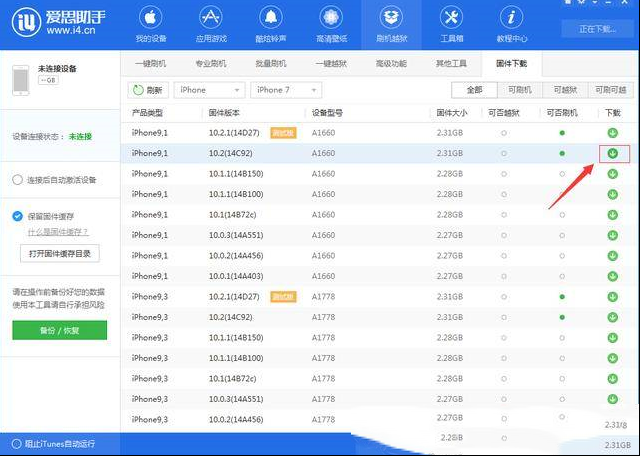Download firmware 10.1.1(14B100) for A1778
The height and width of the screenshot is (456, 640).
pos(612,358)
